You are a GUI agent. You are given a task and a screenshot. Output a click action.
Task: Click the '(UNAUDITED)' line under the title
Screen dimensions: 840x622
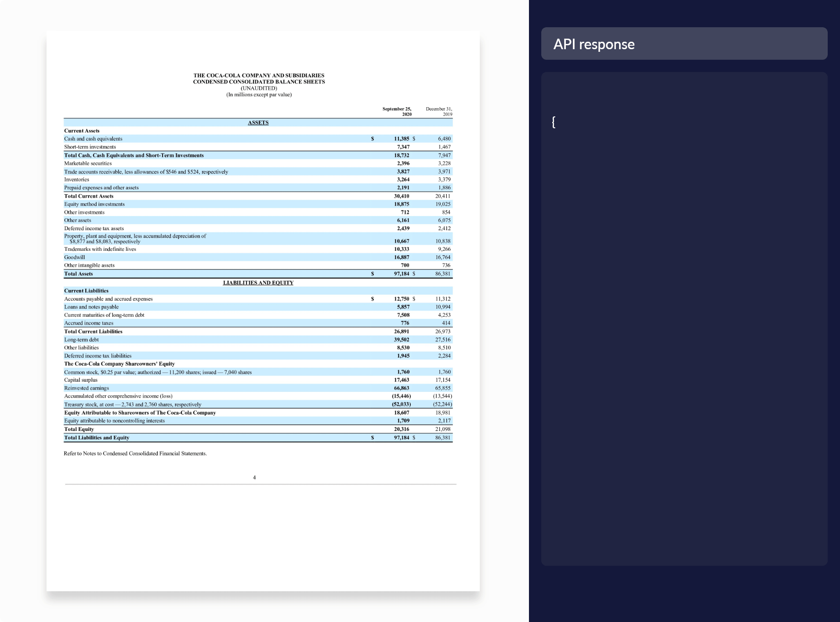click(x=259, y=88)
